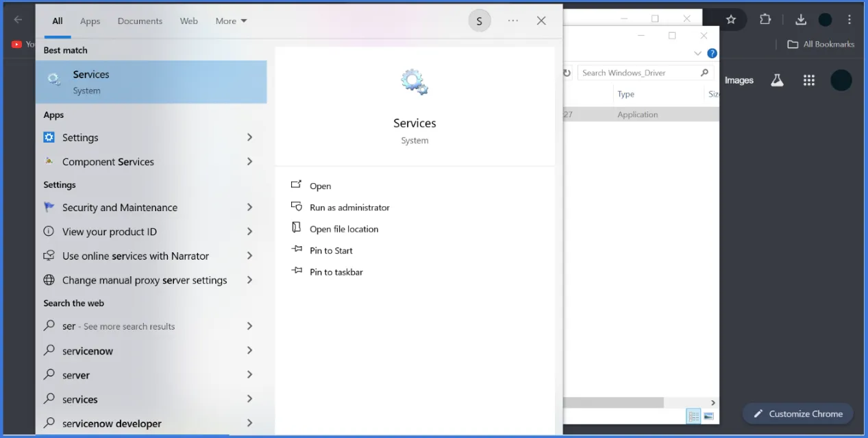
Task: Bookmark page with Chrome star icon
Action: point(731,19)
